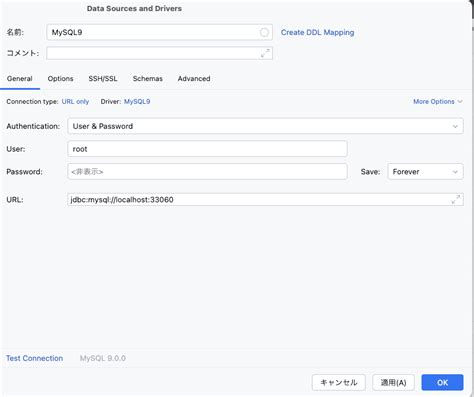
Task: Open the General tab
Action: coord(20,79)
